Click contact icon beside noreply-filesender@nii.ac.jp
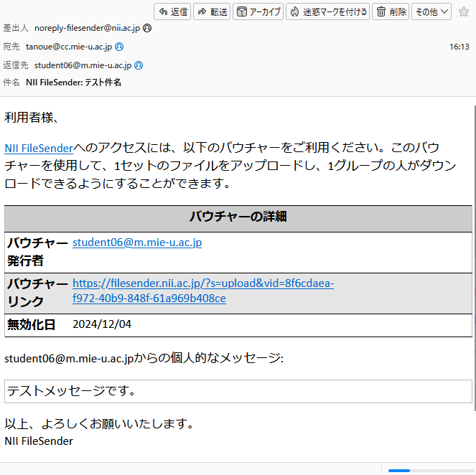 (x=147, y=28)
